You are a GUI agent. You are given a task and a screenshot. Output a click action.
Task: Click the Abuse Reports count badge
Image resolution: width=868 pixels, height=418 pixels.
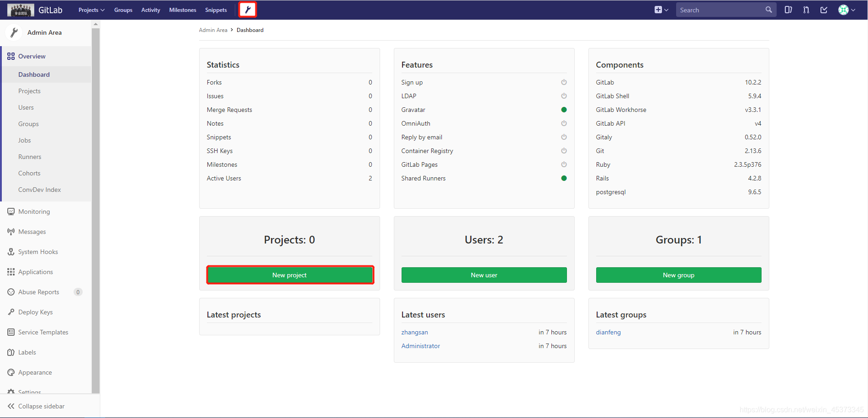(x=78, y=292)
